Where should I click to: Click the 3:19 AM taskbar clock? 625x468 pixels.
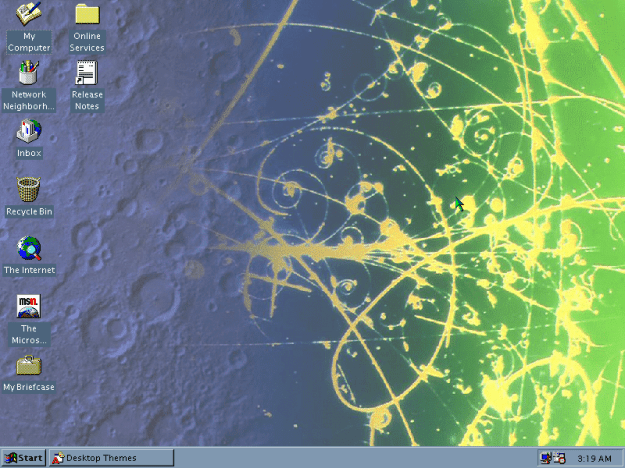(594, 458)
